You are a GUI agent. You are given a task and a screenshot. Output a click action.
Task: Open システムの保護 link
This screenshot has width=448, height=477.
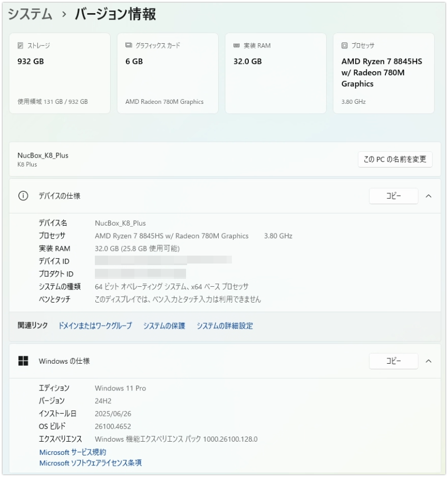164,326
